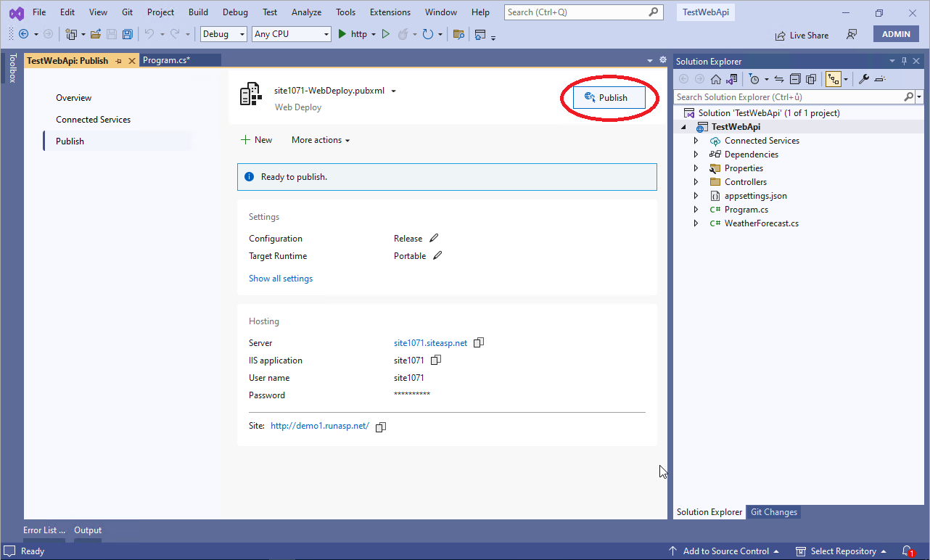
Task: Open the Any CPU platform dropdown
Action: point(292,34)
